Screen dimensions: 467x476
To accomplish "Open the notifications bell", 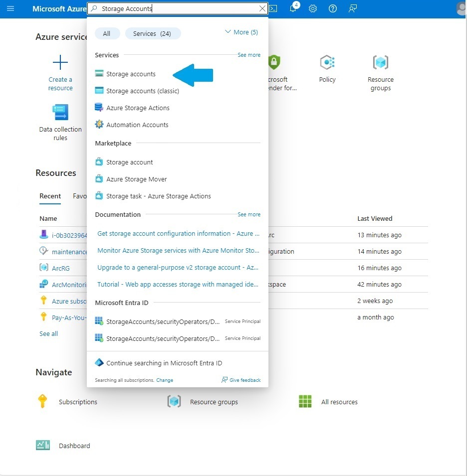I will [293, 8].
